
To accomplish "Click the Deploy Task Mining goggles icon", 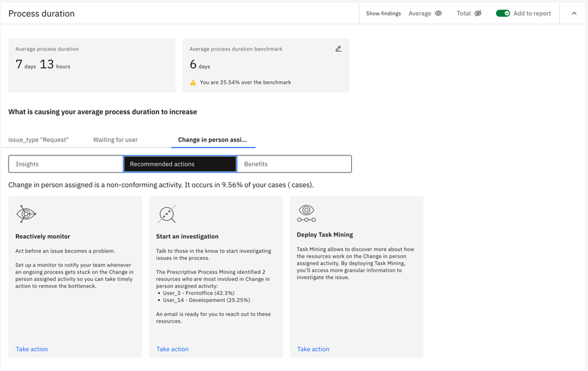I will click(x=307, y=212).
